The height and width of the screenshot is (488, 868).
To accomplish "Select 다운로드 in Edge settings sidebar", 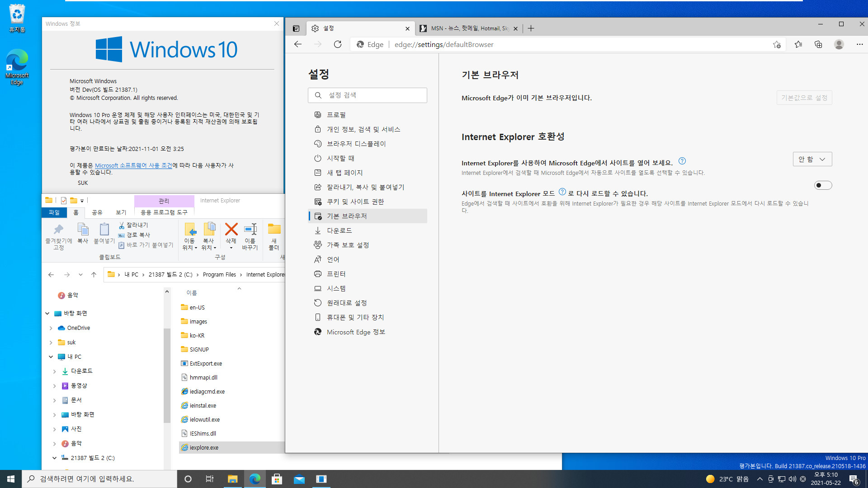I will (x=368, y=230).
